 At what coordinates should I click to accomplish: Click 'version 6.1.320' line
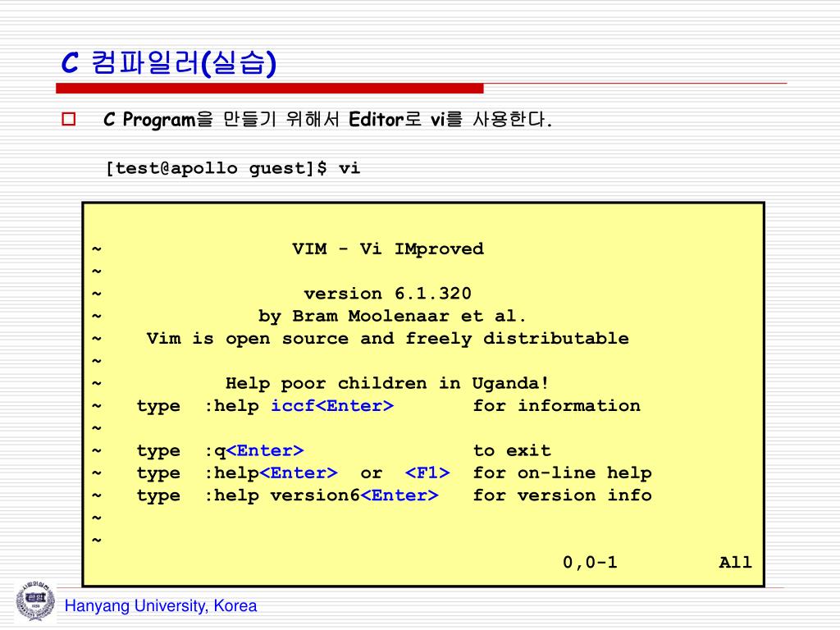(388, 294)
